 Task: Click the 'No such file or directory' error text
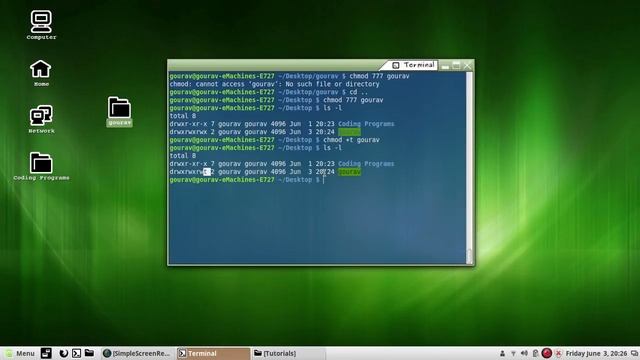coord(332,84)
